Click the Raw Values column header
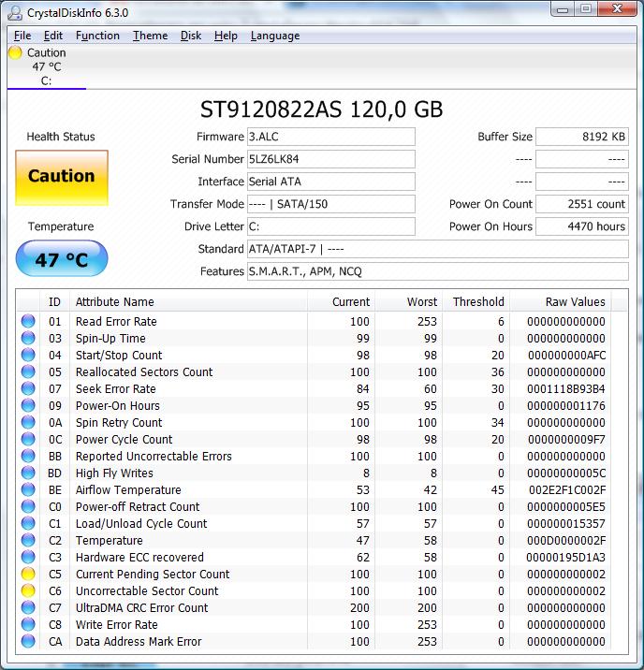 [x=560, y=301]
